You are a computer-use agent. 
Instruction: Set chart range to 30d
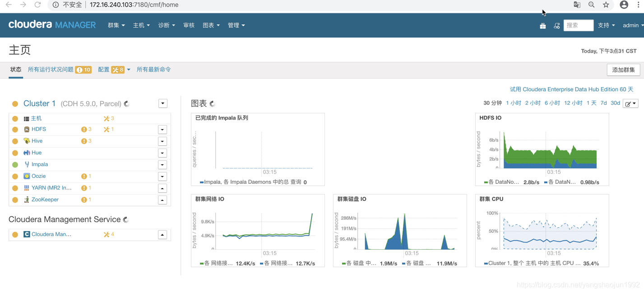[x=616, y=103]
